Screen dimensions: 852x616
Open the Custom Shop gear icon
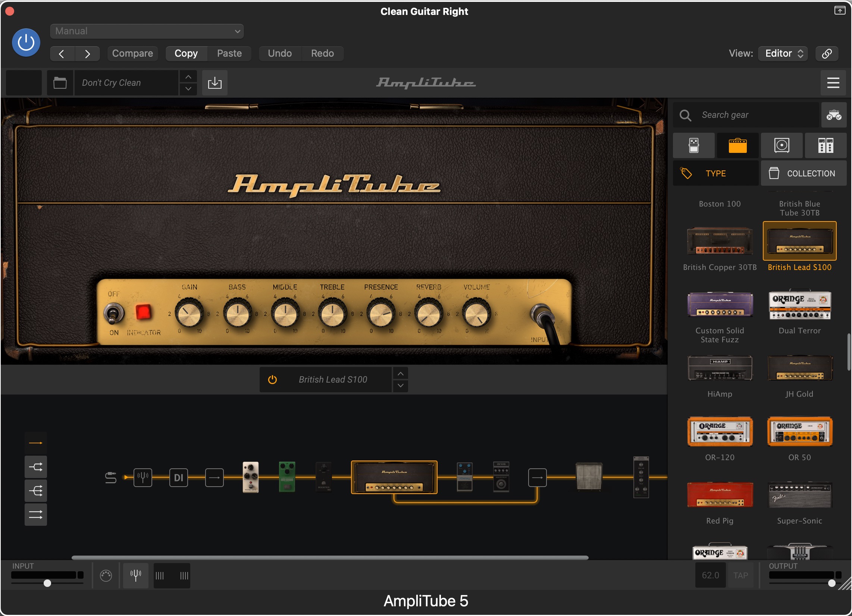point(834,115)
